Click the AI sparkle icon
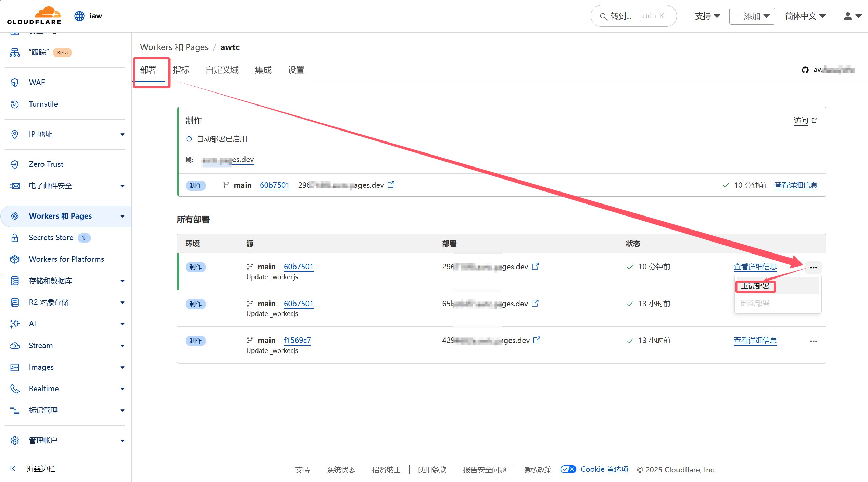Viewport: 868px width, 482px height. tap(15, 324)
